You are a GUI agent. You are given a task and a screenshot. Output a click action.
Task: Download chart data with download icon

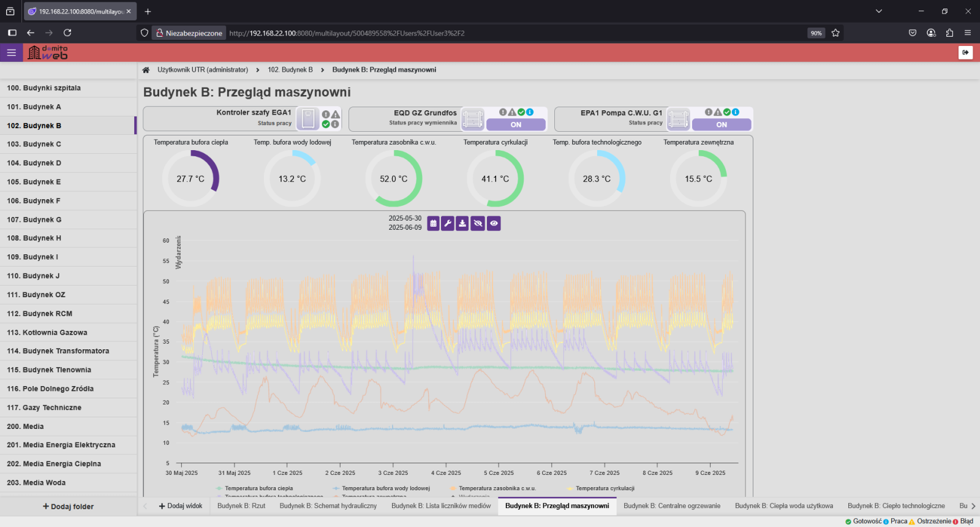[x=462, y=224]
